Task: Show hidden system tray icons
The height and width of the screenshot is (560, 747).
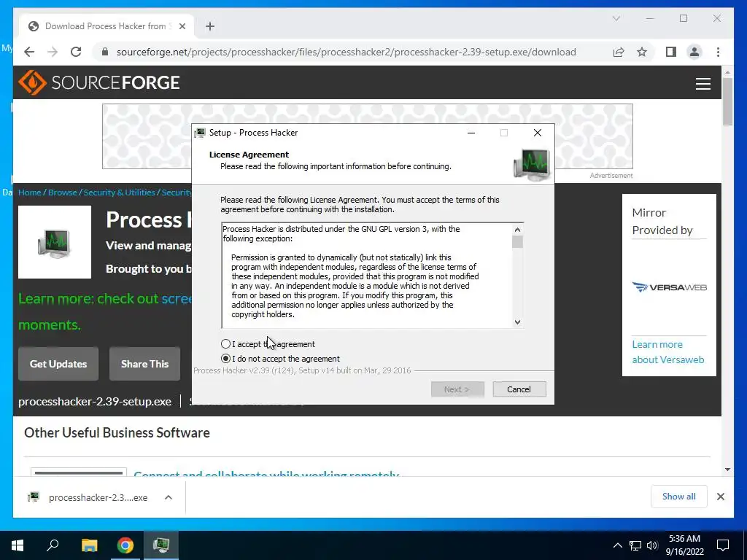Action: tap(617, 545)
